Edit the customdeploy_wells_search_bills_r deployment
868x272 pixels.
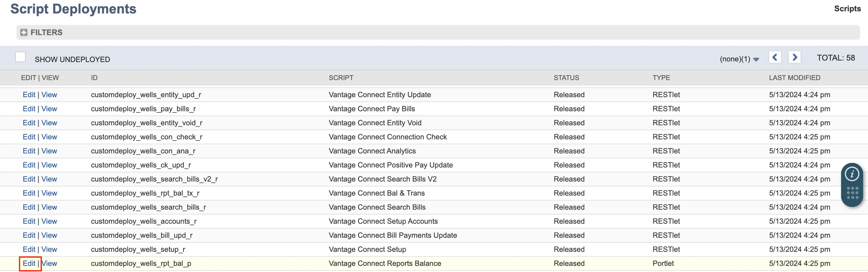[29, 207]
